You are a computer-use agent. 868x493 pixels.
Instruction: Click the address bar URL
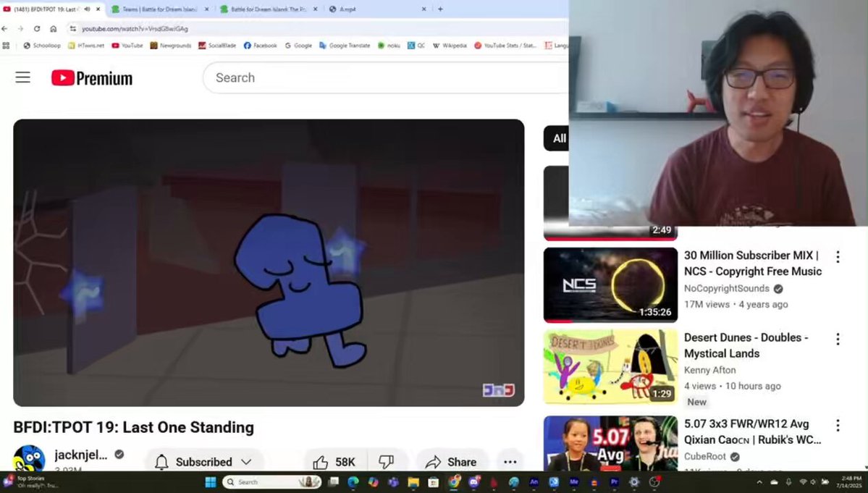135,29
